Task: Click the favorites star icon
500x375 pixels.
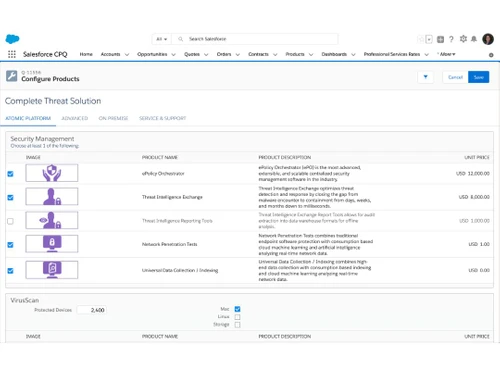Action: click(x=421, y=39)
